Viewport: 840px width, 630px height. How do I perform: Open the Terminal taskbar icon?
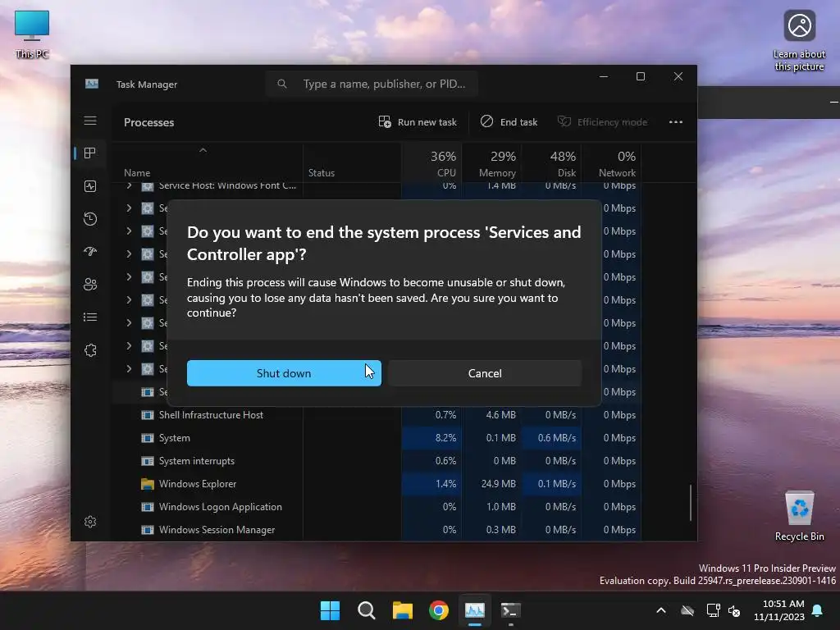click(x=510, y=610)
